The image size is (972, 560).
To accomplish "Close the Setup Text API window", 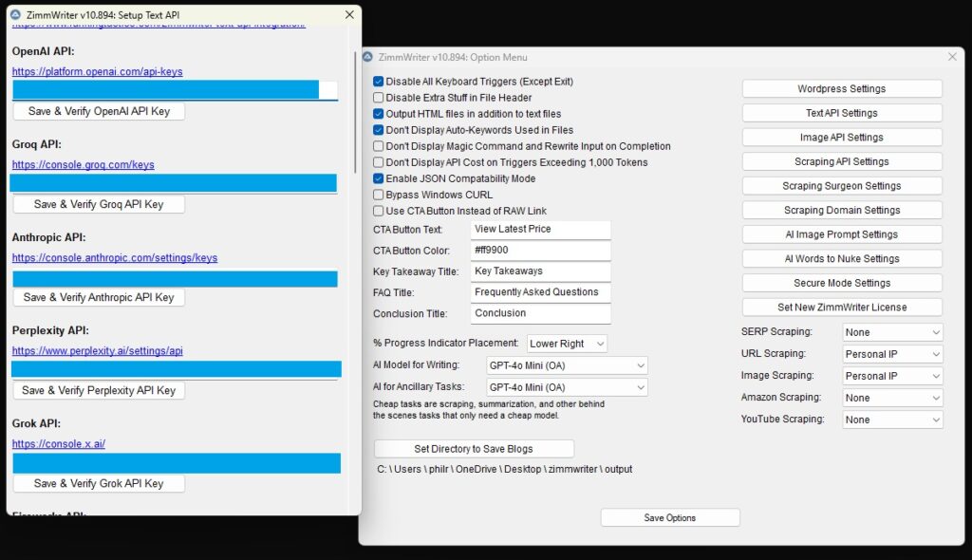I will 349,14.
